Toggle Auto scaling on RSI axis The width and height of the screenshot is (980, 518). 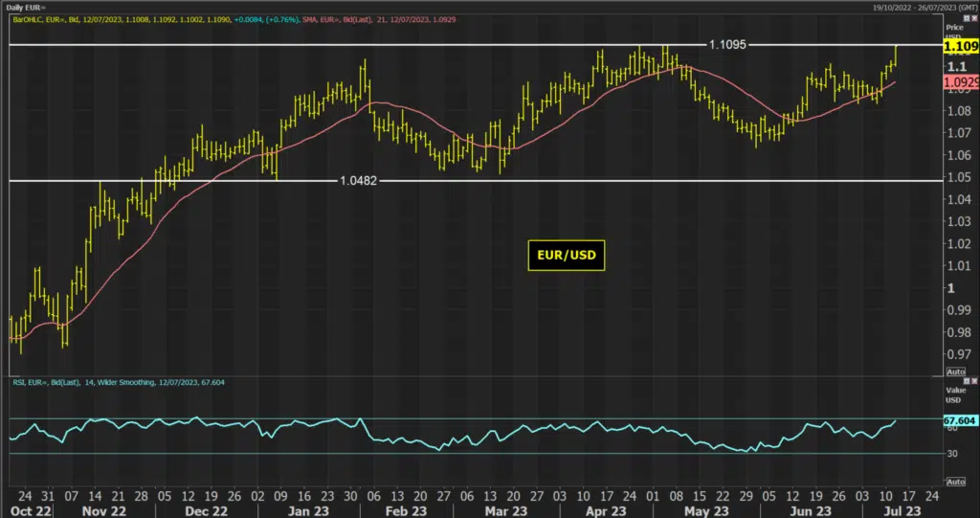[956, 482]
